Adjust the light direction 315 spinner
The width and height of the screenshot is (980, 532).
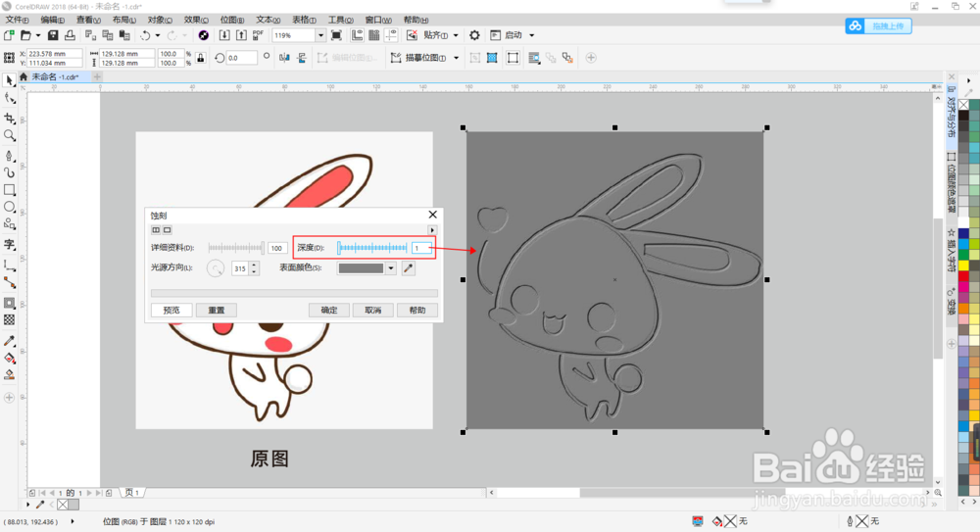[x=254, y=268]
